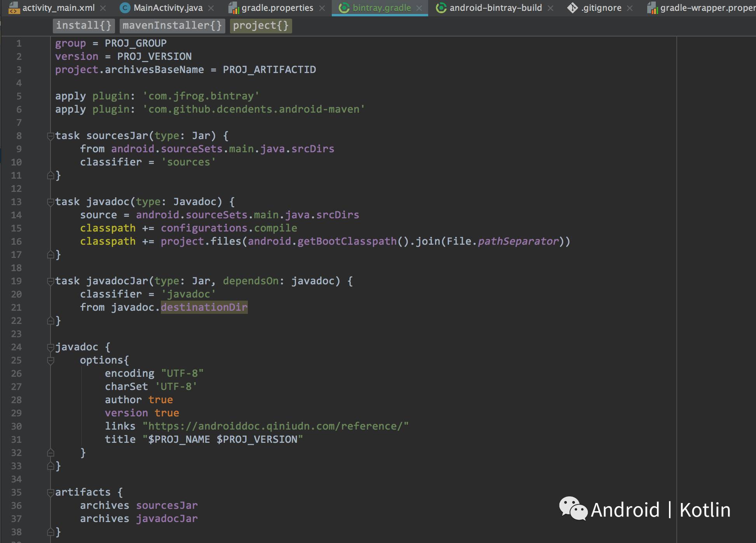Switch to the gradle.properties tab
This screenshot has width=756, height=543.
277,8
